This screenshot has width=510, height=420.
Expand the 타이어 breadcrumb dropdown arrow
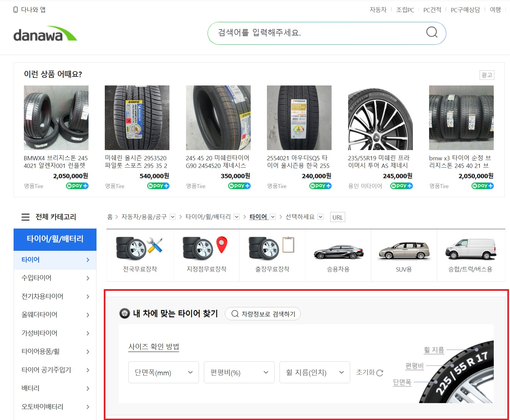tap(273, 217)
